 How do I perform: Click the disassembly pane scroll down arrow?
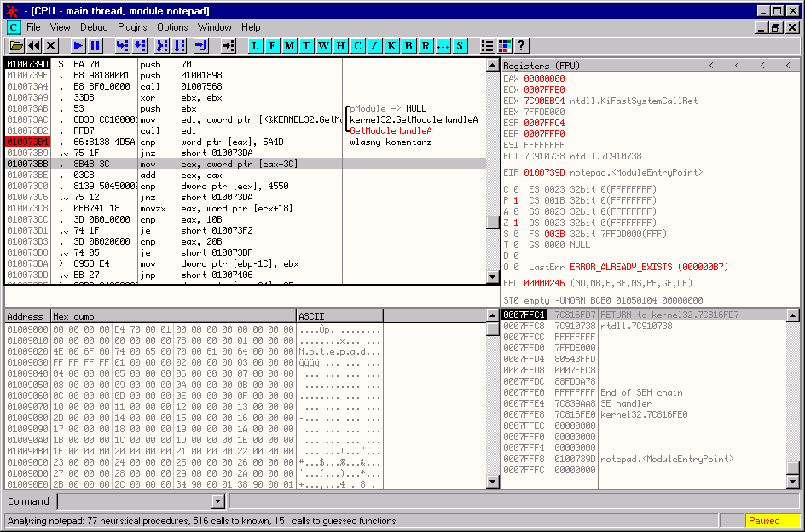click(493, 277)
